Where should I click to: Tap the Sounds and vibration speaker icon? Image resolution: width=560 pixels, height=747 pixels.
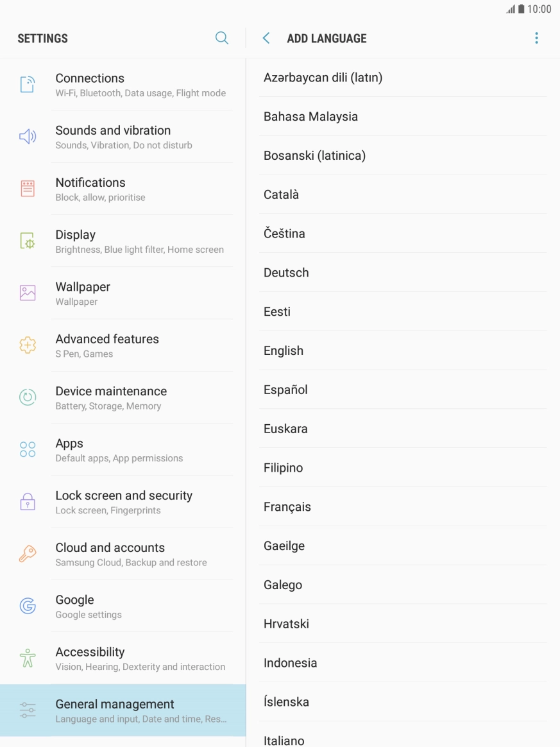point(28,137)
